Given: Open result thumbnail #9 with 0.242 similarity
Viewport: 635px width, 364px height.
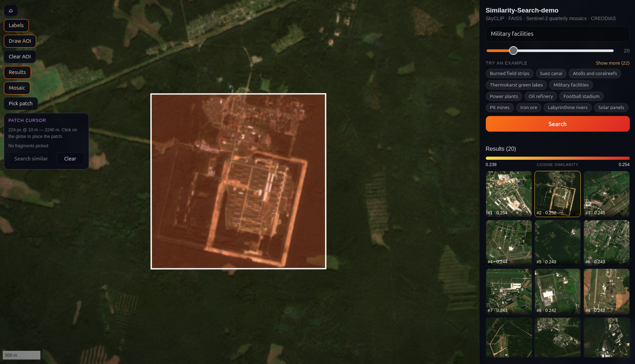Looking at the screenshot, I should tap(606, 291).
